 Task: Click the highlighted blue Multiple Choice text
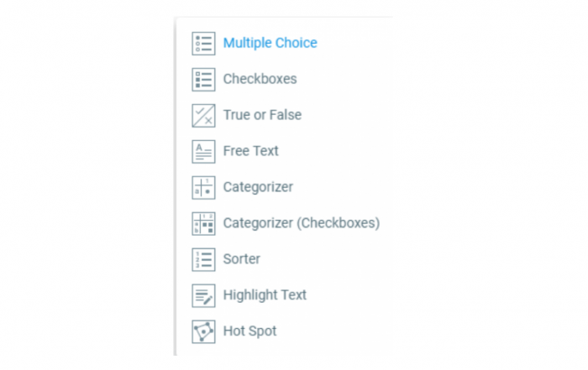click(x=270, y=43)
